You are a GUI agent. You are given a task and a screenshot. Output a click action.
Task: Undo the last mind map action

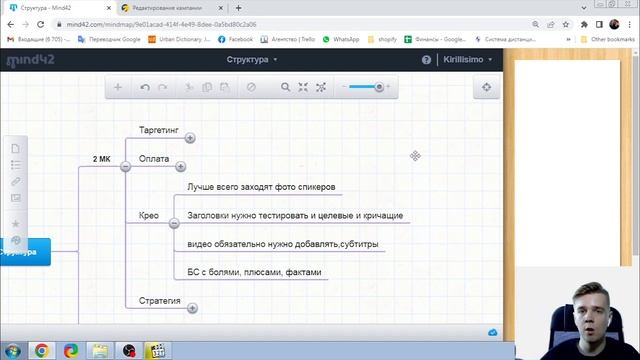click(x=145, y=87)
